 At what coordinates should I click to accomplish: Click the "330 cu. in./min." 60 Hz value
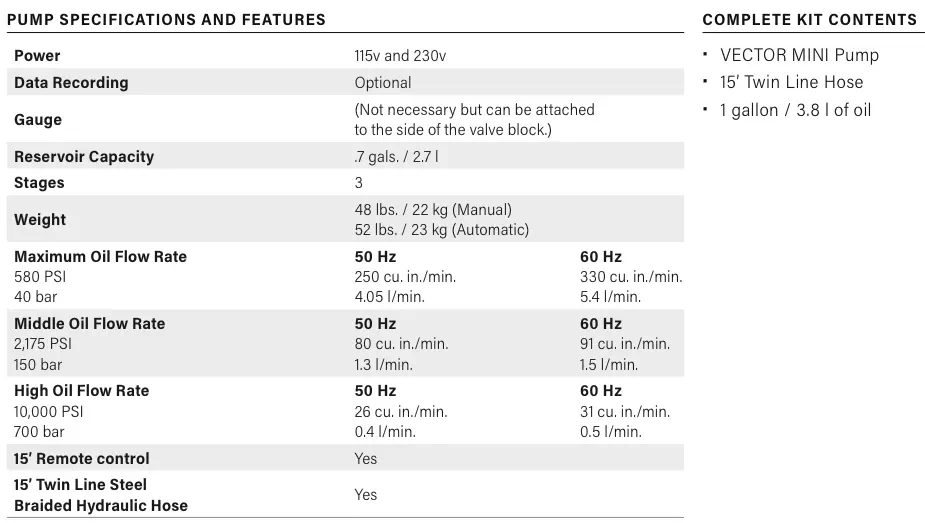pyautogui.click(x=631, y=276)
